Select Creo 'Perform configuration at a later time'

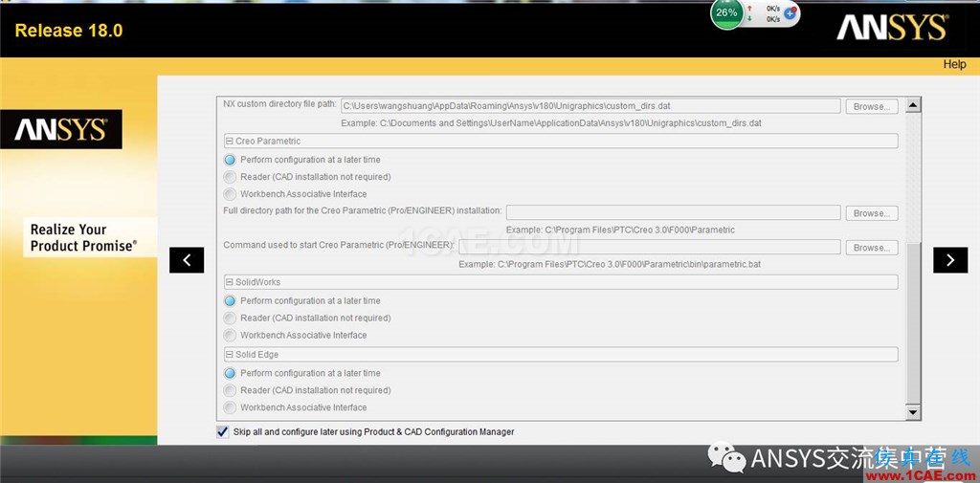pos(230,160)
